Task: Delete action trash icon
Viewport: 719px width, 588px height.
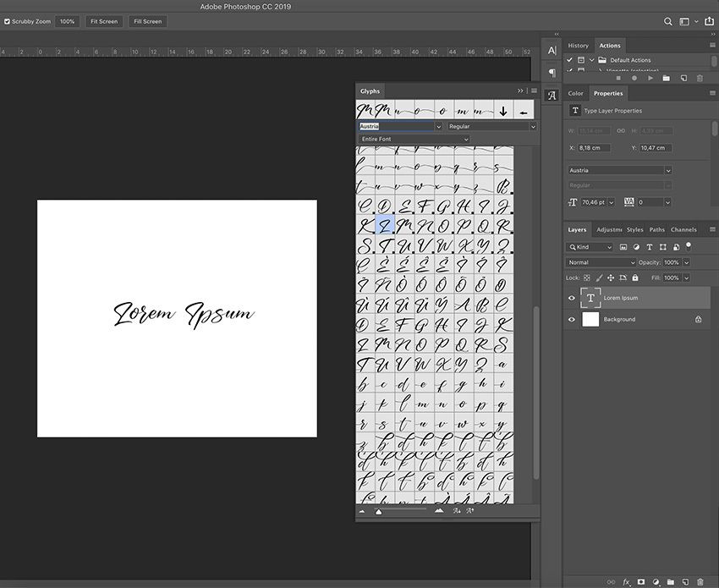Action: coord(700,79)
